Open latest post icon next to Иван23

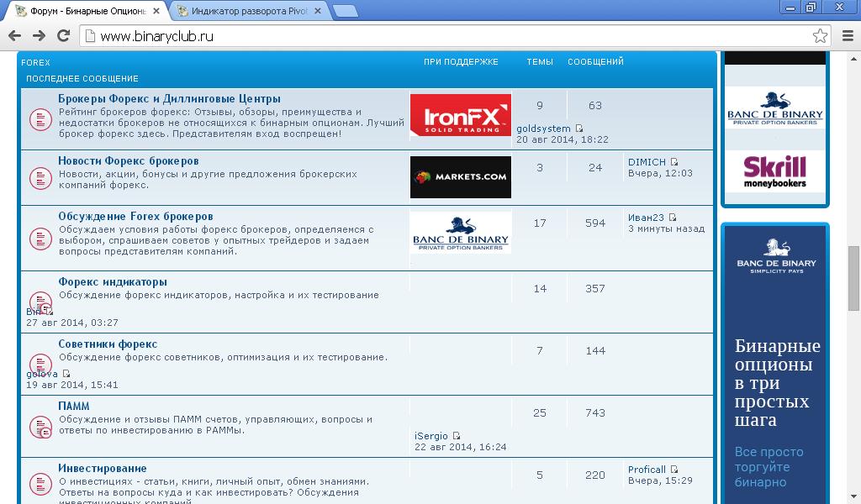(x=673, y=218)
